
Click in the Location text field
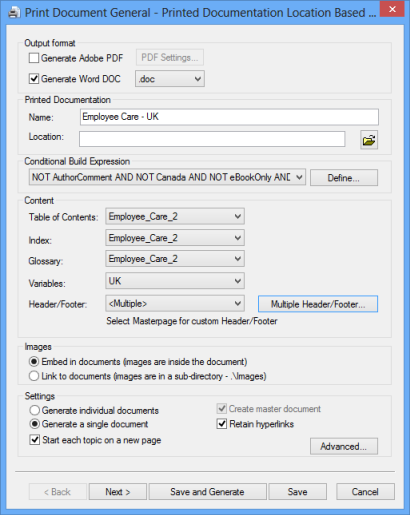tap(212, 139)
